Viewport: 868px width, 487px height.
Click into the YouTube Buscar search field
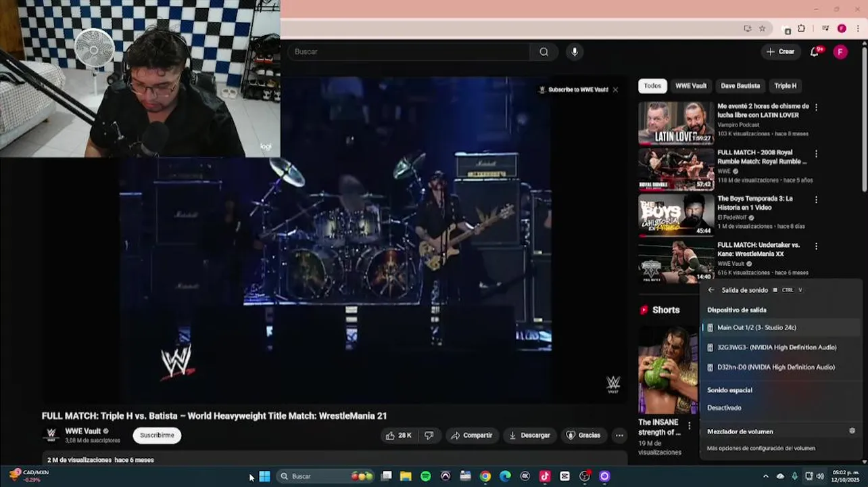click(x=410, y=52)
